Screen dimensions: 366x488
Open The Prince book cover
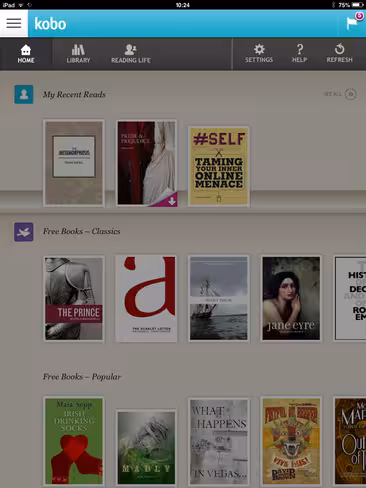74,299
